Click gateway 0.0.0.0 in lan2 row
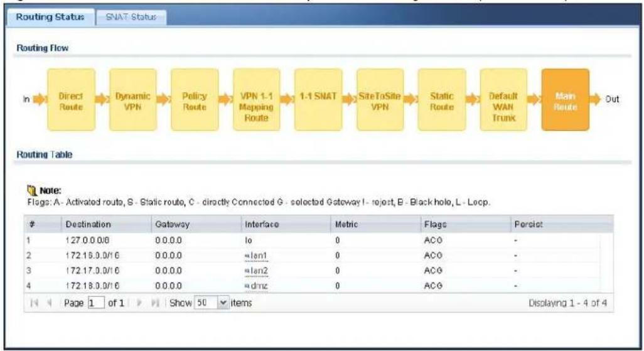The width and height of the screenshot is (644, 351). coord(168,271)
